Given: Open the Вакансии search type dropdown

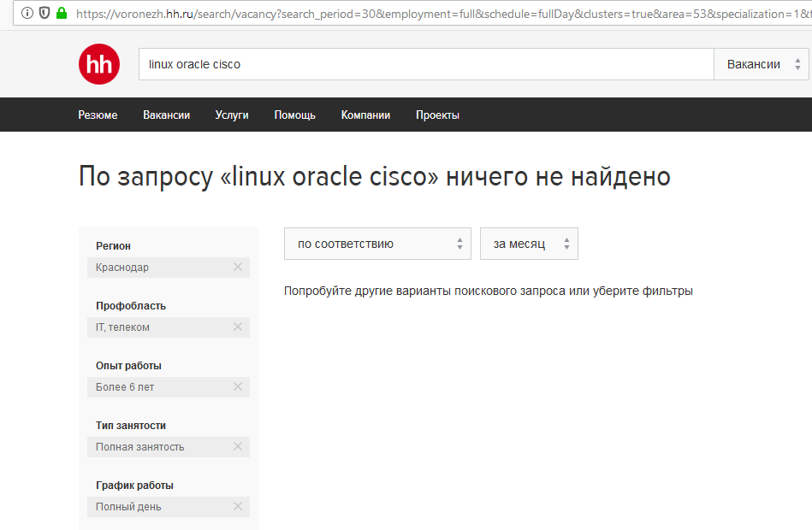Looking at the screenshot, I should click(x=762, y=64).
